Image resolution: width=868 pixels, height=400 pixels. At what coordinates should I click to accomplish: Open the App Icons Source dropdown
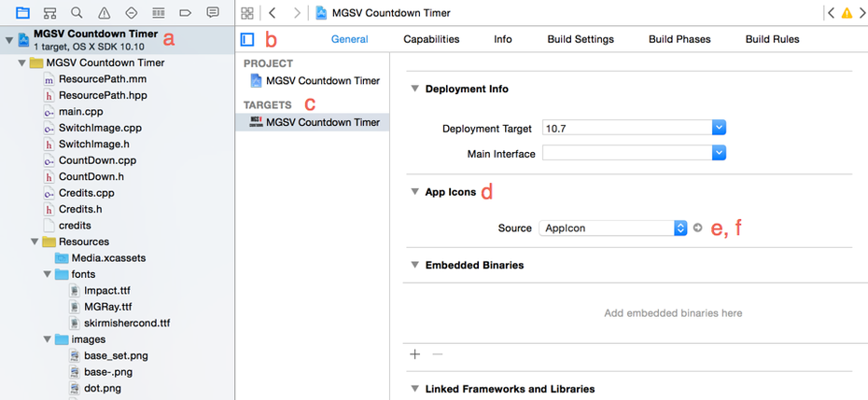click(613, 228)
